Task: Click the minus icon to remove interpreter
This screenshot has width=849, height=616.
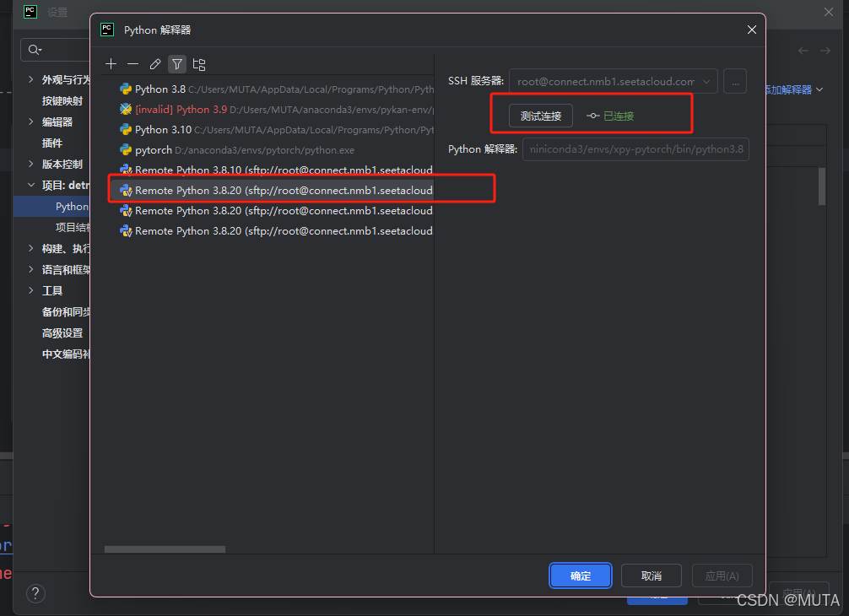Action: tap(132, 64)
